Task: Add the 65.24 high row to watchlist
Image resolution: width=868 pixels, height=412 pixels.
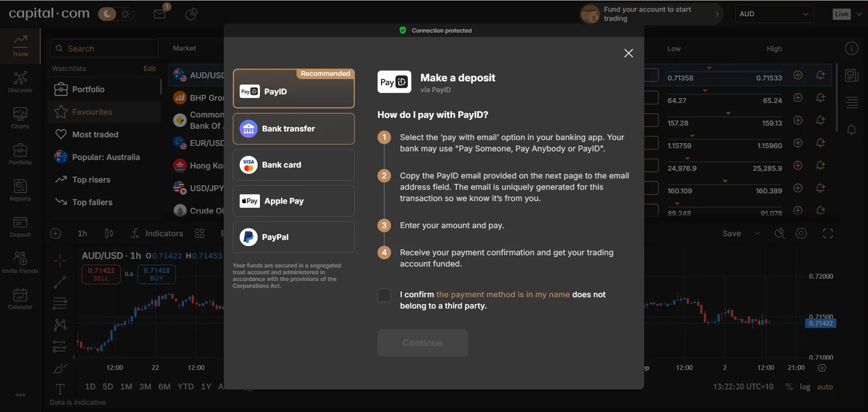Action: coord(798,98)
